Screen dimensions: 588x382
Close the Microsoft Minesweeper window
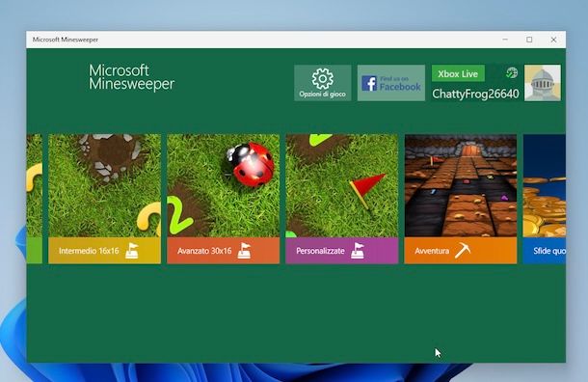[553, 40]
